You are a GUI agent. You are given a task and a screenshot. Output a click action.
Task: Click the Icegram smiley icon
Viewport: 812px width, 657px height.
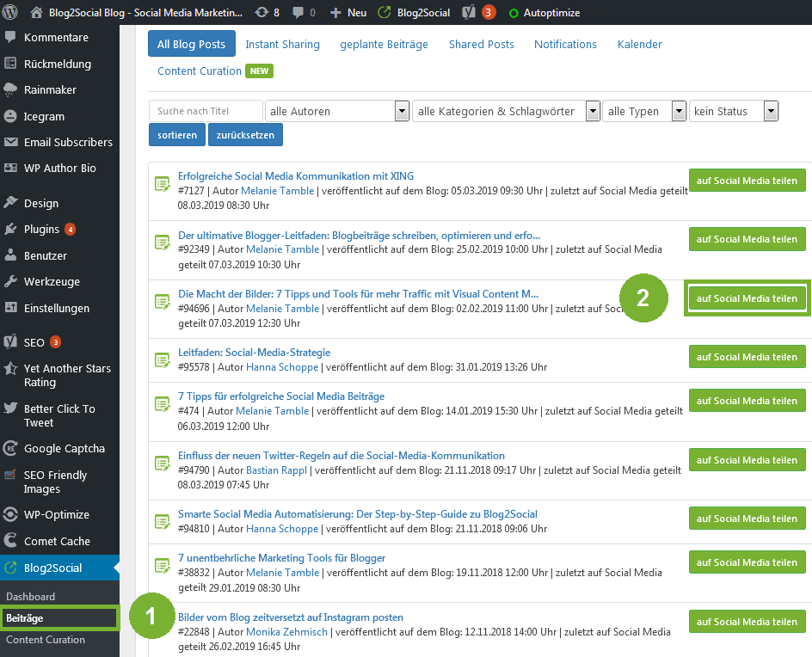pos(10,116)
